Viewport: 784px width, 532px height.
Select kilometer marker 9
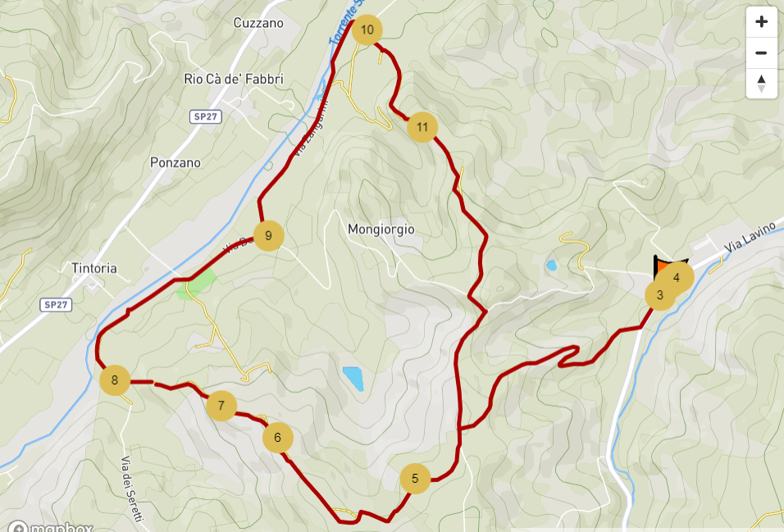coord(269,235)
